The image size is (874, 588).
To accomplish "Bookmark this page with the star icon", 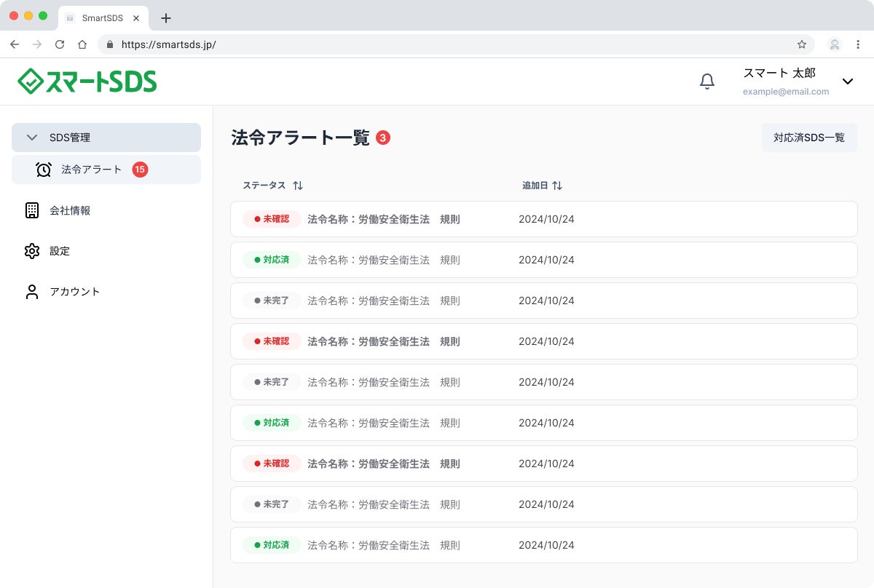I will [802, 44].
